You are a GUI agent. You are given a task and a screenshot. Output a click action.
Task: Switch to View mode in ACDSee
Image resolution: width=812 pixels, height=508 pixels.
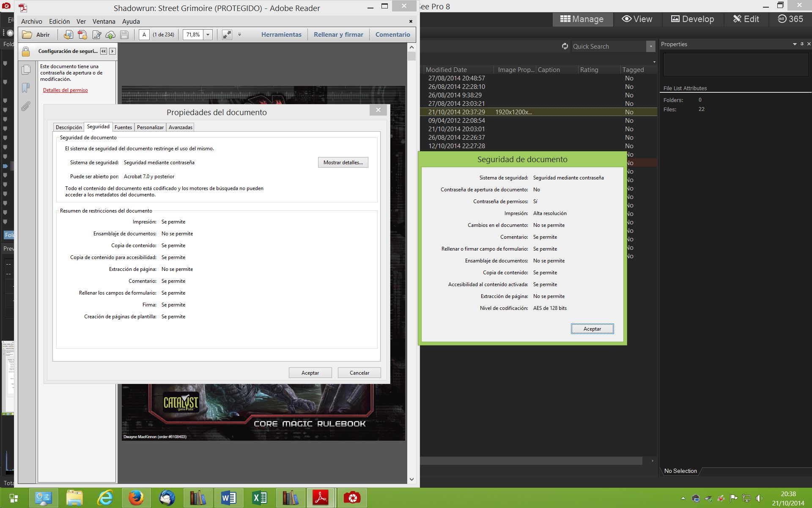[x=637, y=19]
